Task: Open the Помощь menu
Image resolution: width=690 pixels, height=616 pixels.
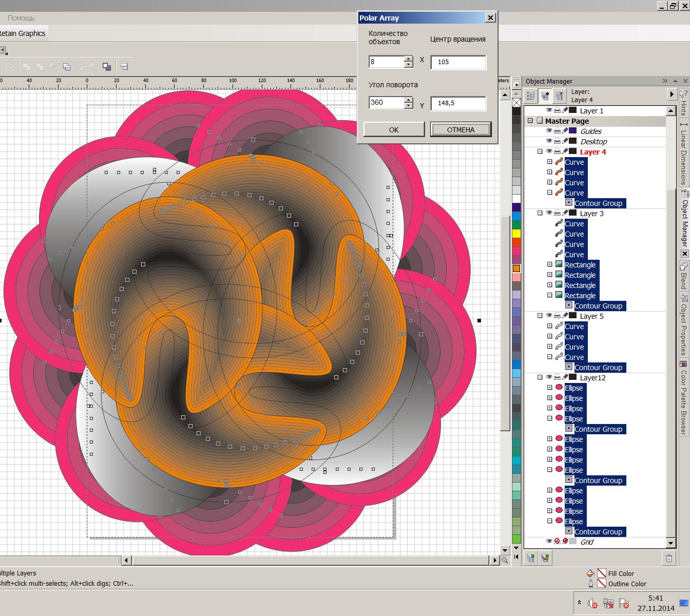Action: [x=21, y=18]
